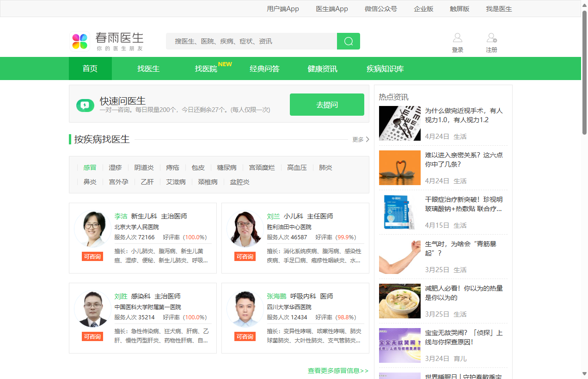Open 医生端App link in top bar
Image resolution: width=588 pixels, height=379 pixels.
tap(331, 9)
